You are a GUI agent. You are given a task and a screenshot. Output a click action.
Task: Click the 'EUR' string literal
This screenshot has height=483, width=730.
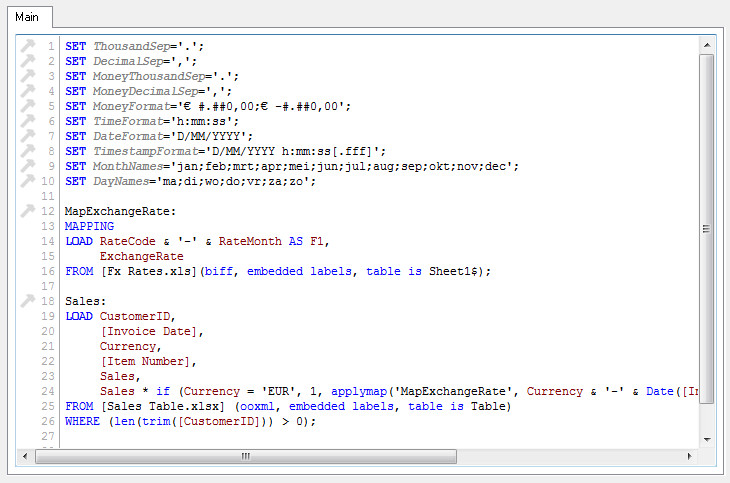pyautogui.click(x=278, y=391)
